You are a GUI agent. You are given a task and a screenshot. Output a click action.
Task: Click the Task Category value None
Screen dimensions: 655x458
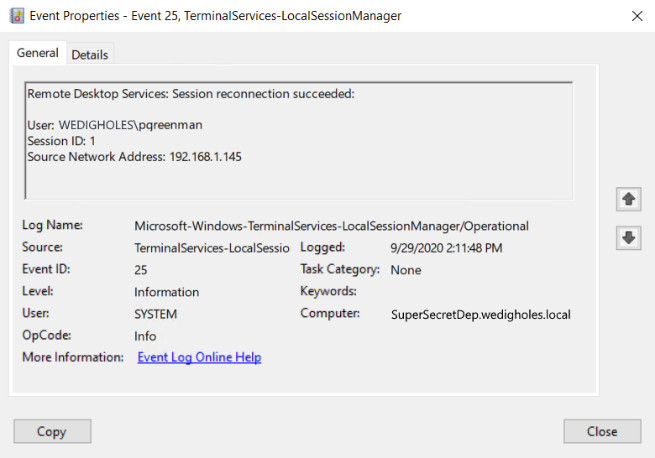click(x=406, y=270)
